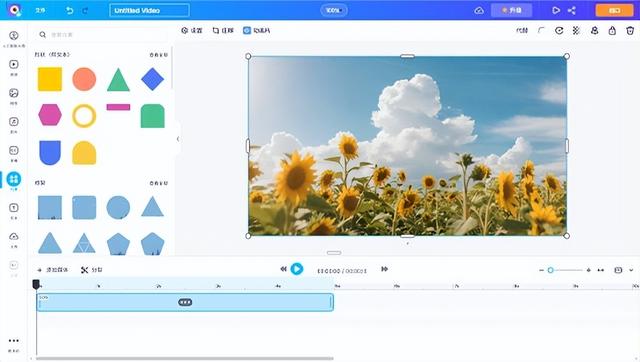The height and width of the screenshot is (362, 640).
Task: Click view all link for frames section
Action: point(158,183)
